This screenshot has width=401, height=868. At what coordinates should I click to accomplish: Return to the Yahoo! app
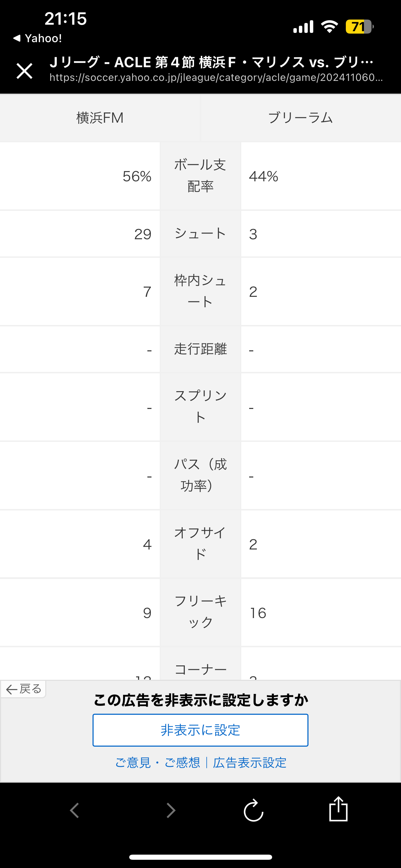click(x=38, y=38)
